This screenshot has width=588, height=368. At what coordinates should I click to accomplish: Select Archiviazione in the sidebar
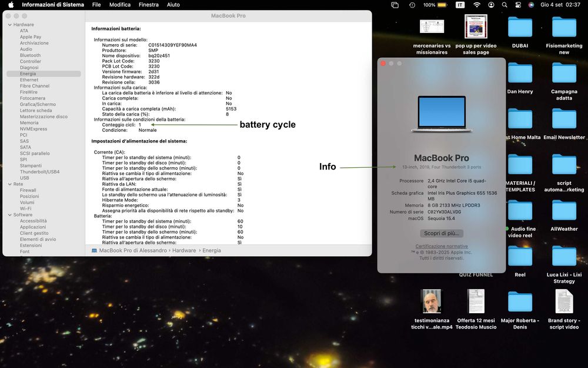click(x=34, y=43)
